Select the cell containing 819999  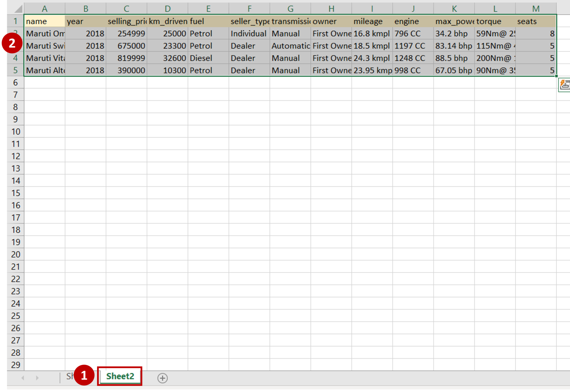[x=126, y=58]
